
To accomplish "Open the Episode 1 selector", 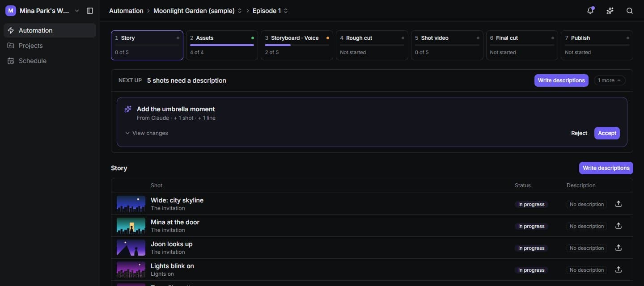I will click(286, 11).
